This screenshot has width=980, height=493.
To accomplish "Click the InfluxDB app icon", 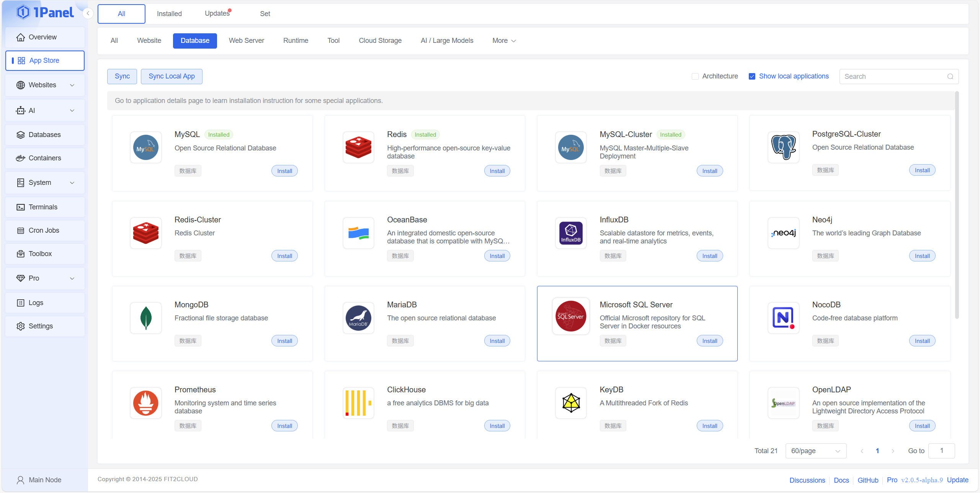I will click(x=571, y=233).
